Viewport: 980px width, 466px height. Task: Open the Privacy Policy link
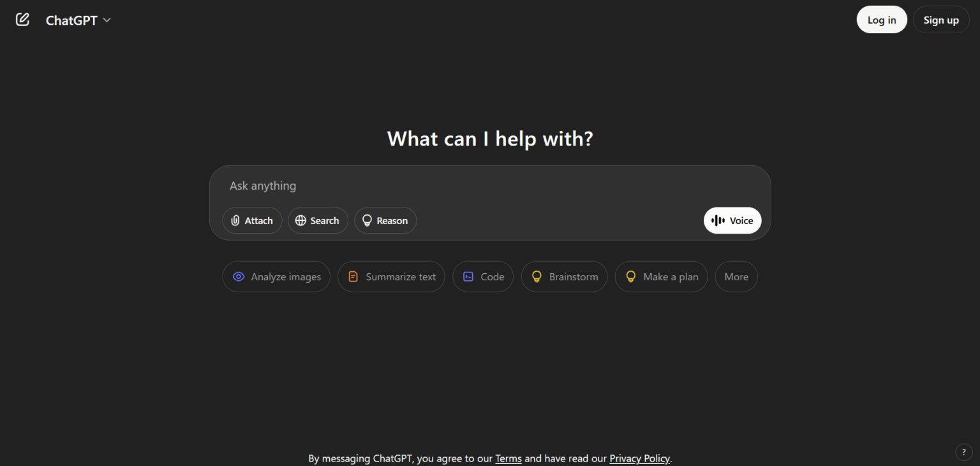639,458
